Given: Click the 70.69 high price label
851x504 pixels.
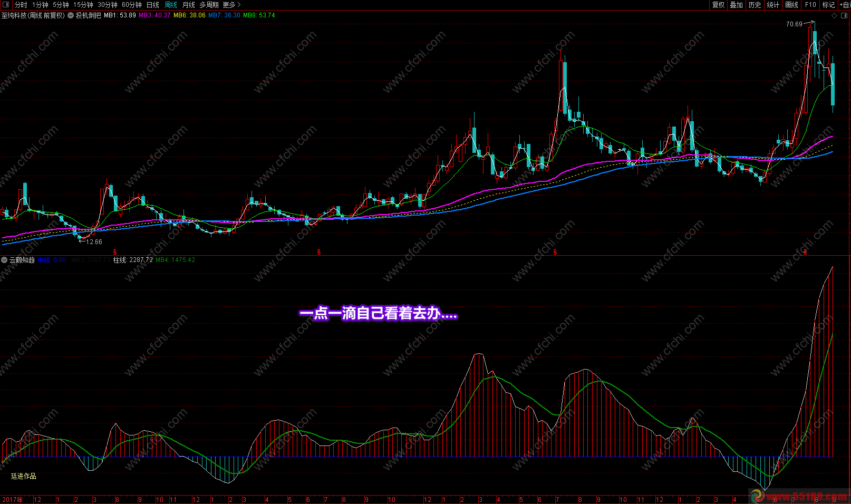Looking at the screenshot, I should pyautogui.click(x=794, y=24).
